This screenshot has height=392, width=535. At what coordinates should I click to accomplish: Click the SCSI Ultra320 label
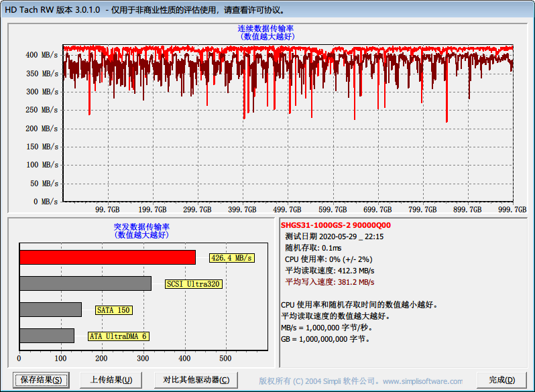point(194,284)
